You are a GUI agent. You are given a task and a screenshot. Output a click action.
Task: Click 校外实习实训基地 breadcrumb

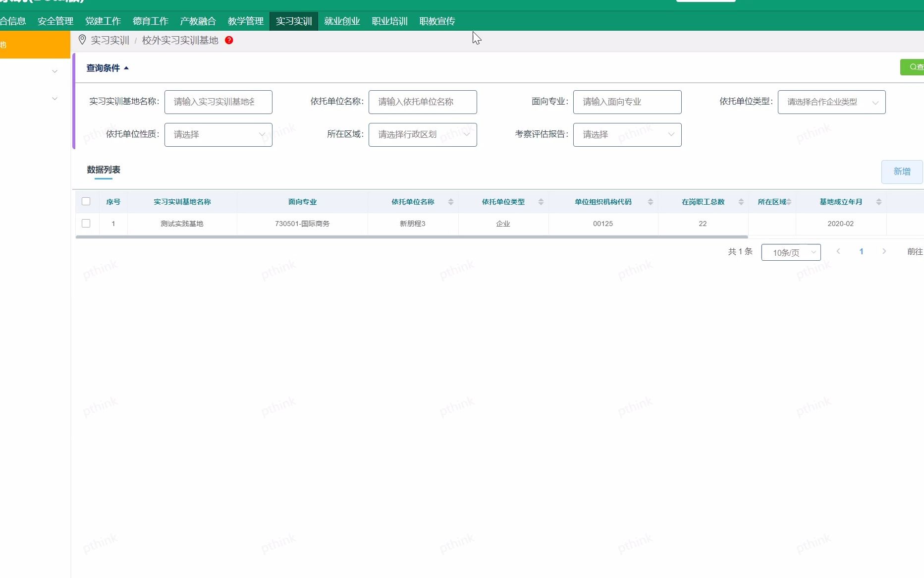180,40
